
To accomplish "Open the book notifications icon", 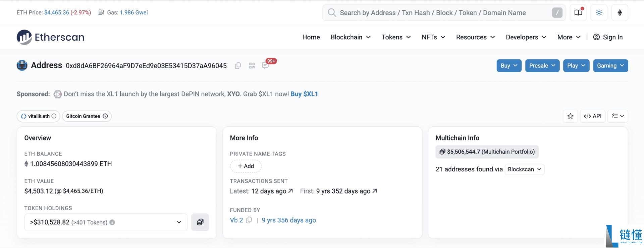I will coord(579,13).
